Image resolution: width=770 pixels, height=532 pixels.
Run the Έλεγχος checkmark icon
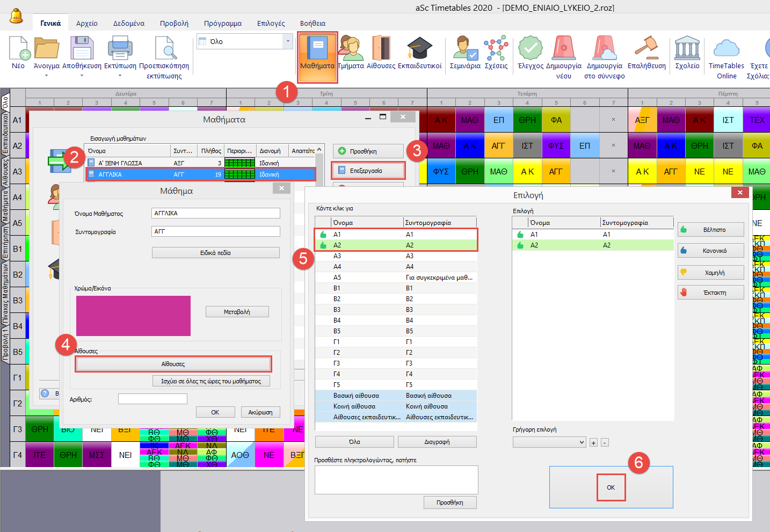tap(530, 52)
